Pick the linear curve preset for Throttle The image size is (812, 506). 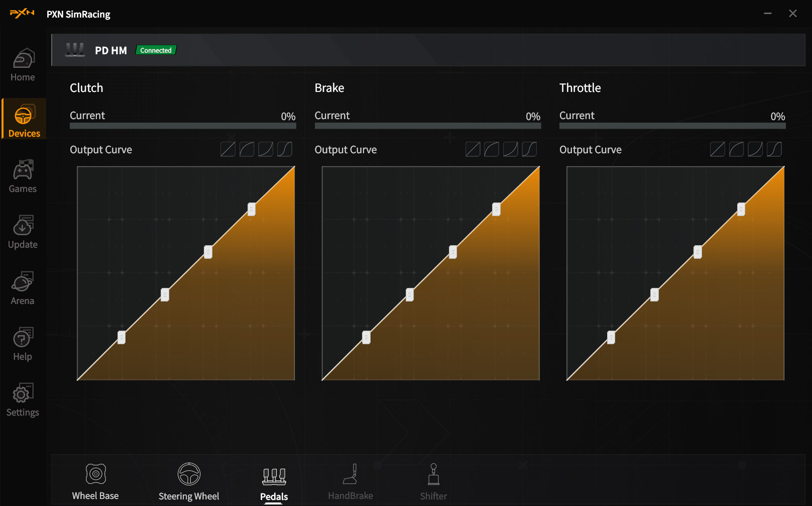pos(718,149)
